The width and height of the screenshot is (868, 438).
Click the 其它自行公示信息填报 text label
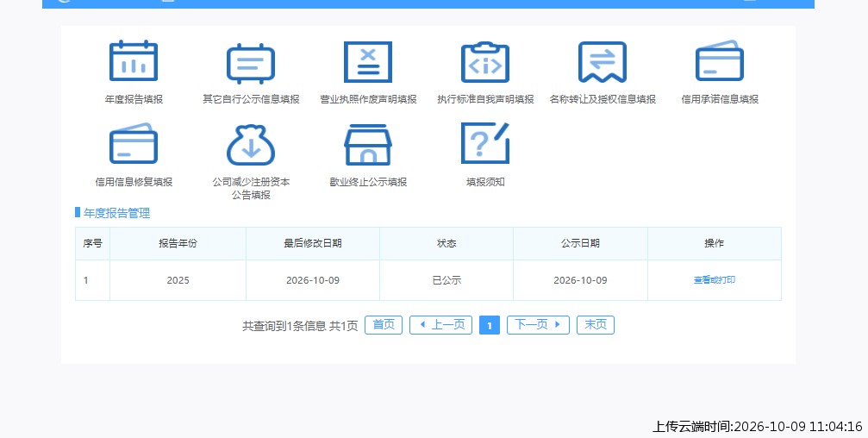pos(251,99)
